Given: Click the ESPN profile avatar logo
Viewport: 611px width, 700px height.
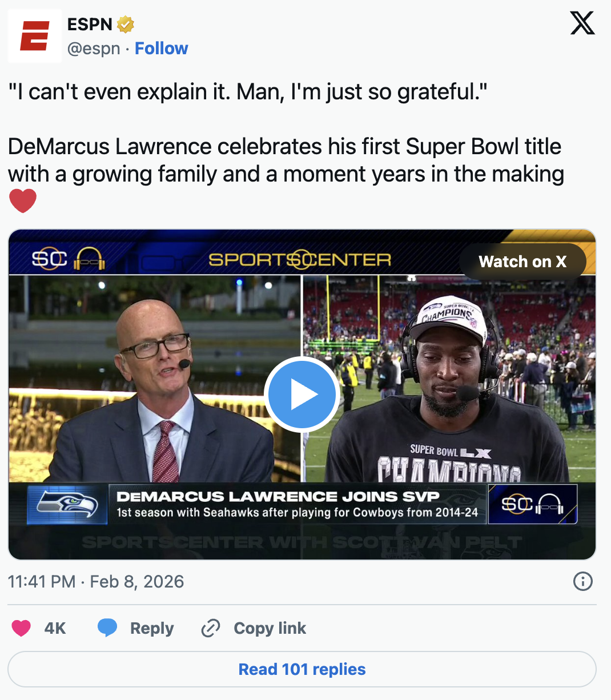Looking at the screenshot, I should click(x=34, y=35).
